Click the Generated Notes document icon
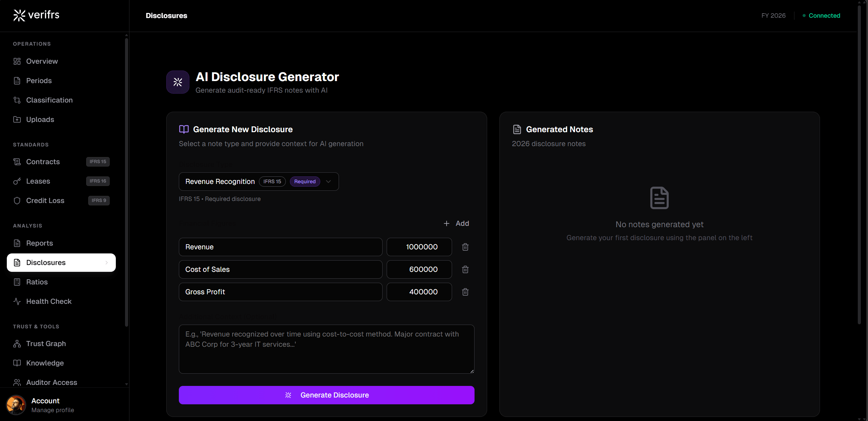 click(x=517, y=129)
